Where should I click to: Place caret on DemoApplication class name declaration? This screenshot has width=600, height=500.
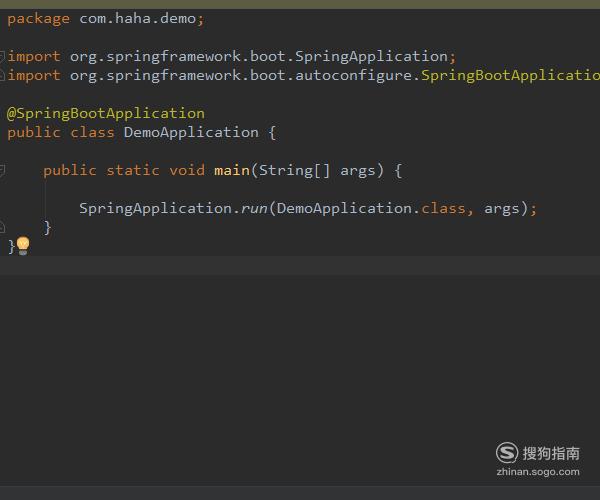click(191, 132)
